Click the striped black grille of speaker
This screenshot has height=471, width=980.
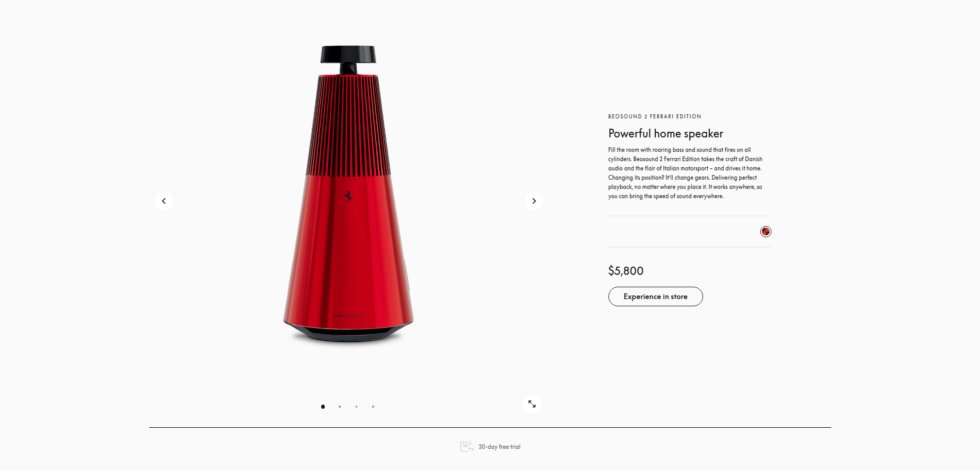[x=348, y=126]
